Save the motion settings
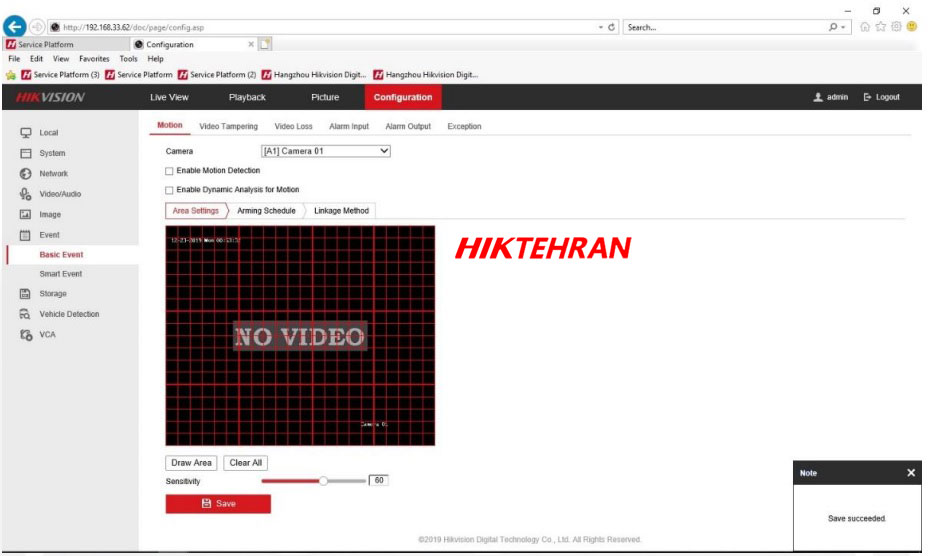Viewport: 930px width, 556px height. [x=218, y=504]
